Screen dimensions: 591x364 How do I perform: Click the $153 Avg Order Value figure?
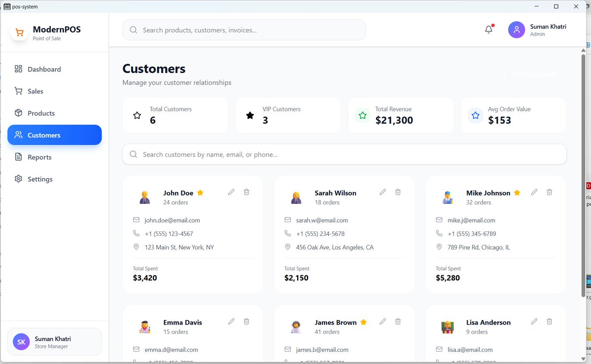tap(499, 120)
